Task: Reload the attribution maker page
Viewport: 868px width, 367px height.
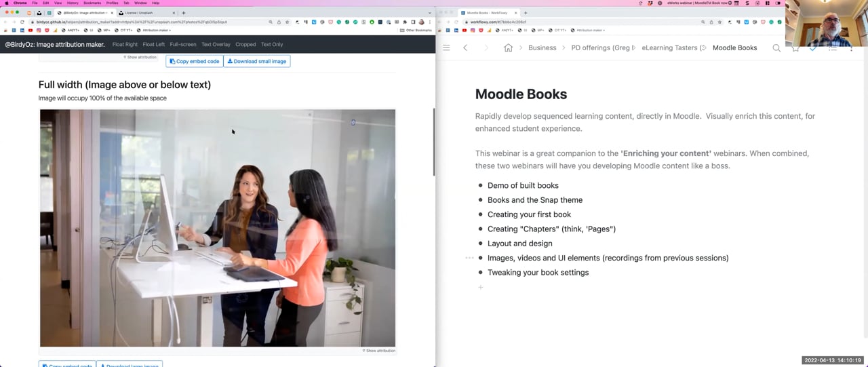Action: [22, 22]
